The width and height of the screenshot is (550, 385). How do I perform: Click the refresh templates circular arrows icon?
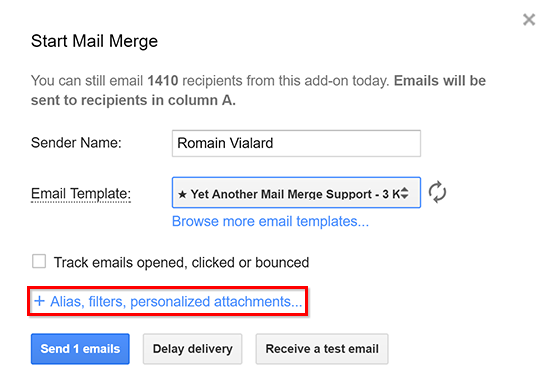(437, 192)
